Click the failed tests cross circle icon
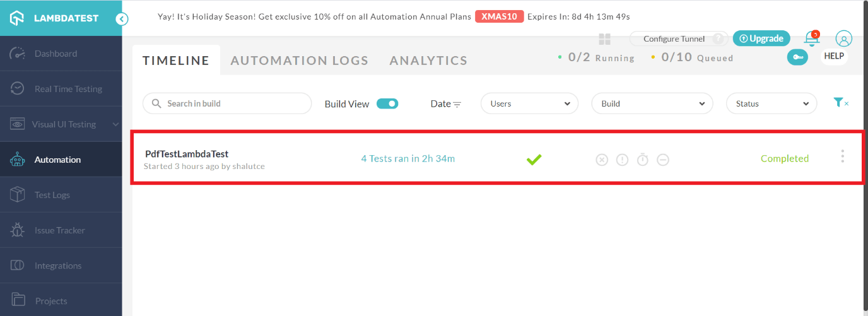Viewport: 868px width, 316px height. click(x=602, y=160)
